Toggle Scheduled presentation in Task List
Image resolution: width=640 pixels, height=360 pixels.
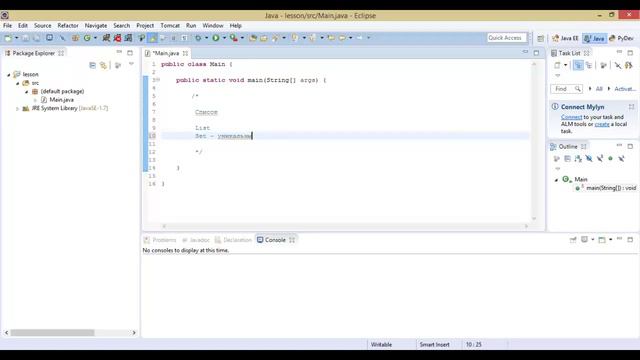pos(589,65)
